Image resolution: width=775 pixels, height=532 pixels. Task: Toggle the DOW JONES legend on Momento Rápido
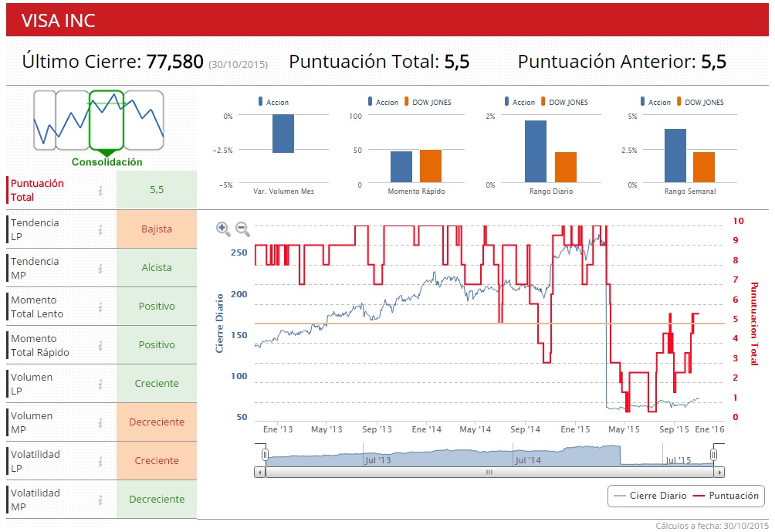(x=428, y=102)
